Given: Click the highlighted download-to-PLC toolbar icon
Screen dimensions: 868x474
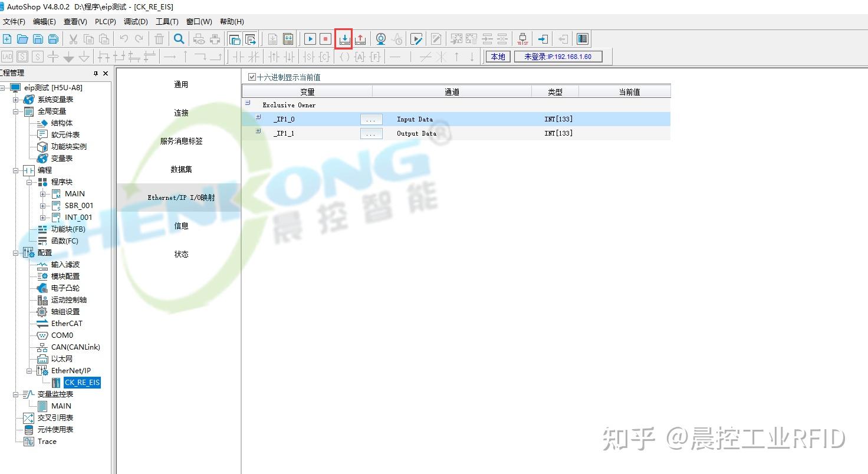Looking at the screenshot, I should [344, 38].
